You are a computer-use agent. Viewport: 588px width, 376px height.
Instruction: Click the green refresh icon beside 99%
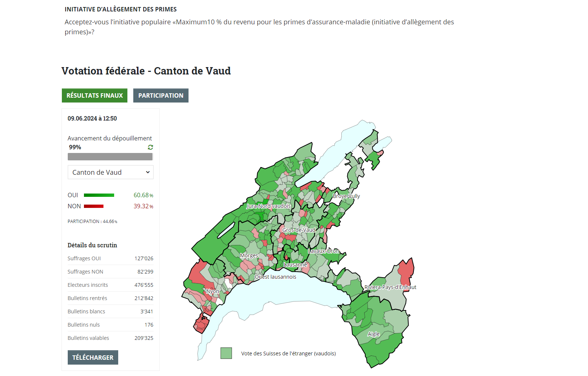150,147
